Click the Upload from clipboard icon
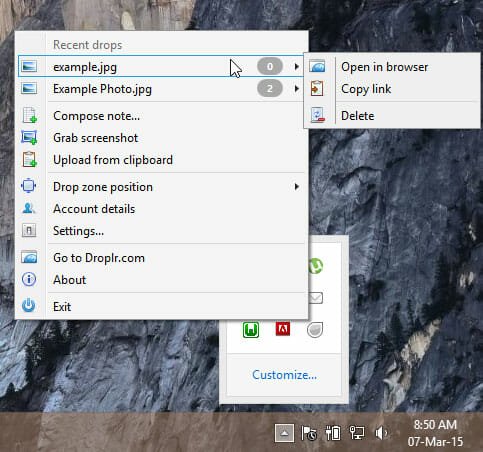Viewport: 483px width, 452px height. pos(29,159)
